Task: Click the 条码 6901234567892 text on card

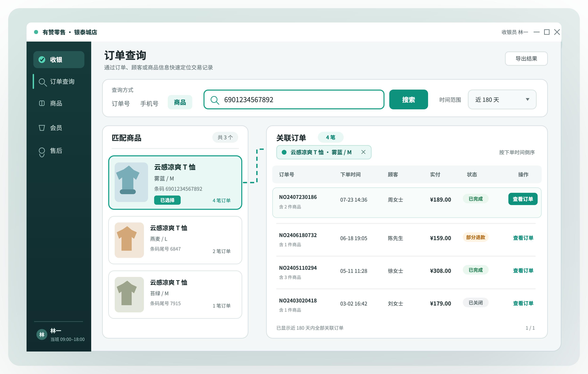Action: pyautogui.click(x=178, y=189)
